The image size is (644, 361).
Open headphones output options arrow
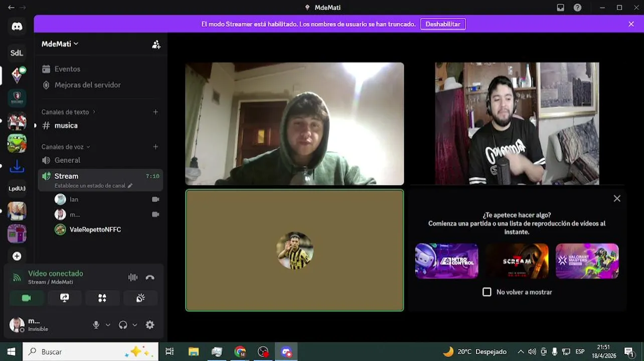(x=135, y=325)
